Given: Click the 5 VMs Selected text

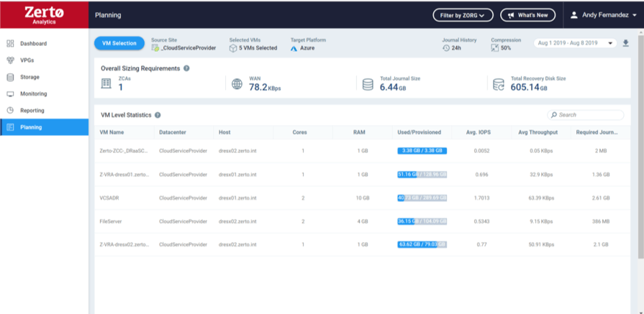Looking at the screenshot, I should tap(258, 48).
